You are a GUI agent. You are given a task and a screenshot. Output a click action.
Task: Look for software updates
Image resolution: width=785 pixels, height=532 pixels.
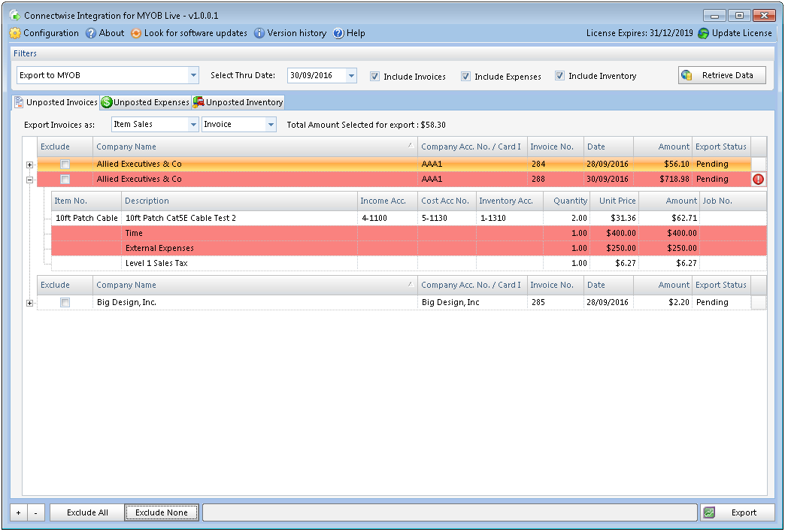pos(136,33)
